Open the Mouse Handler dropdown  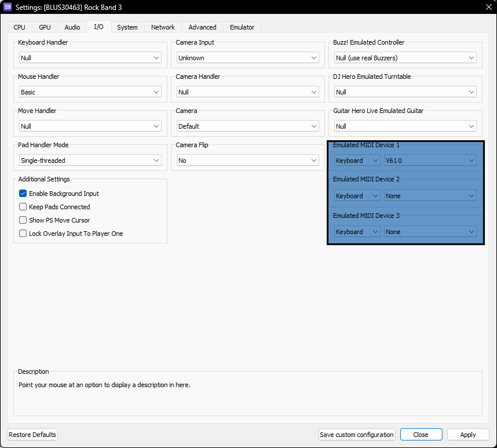pos(90,92)
